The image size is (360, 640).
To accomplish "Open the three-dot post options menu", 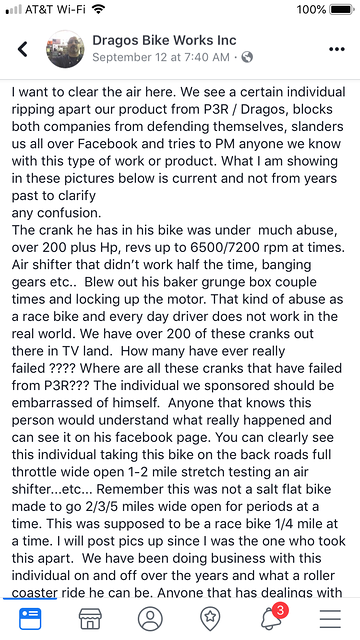I will [337, 49].
